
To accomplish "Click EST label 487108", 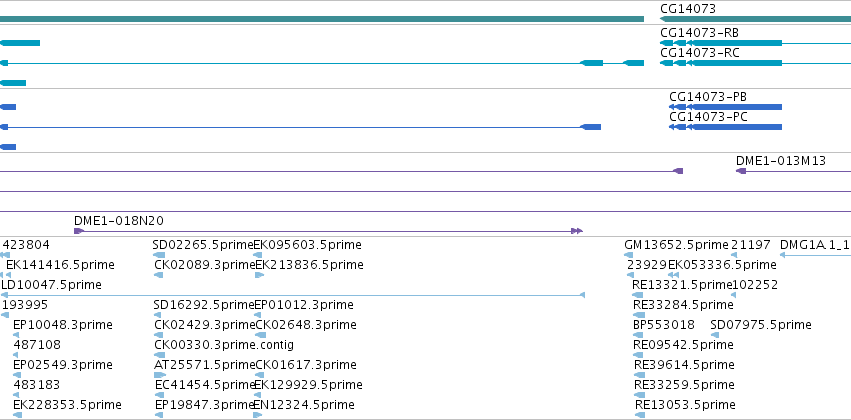I will point(37,345).
